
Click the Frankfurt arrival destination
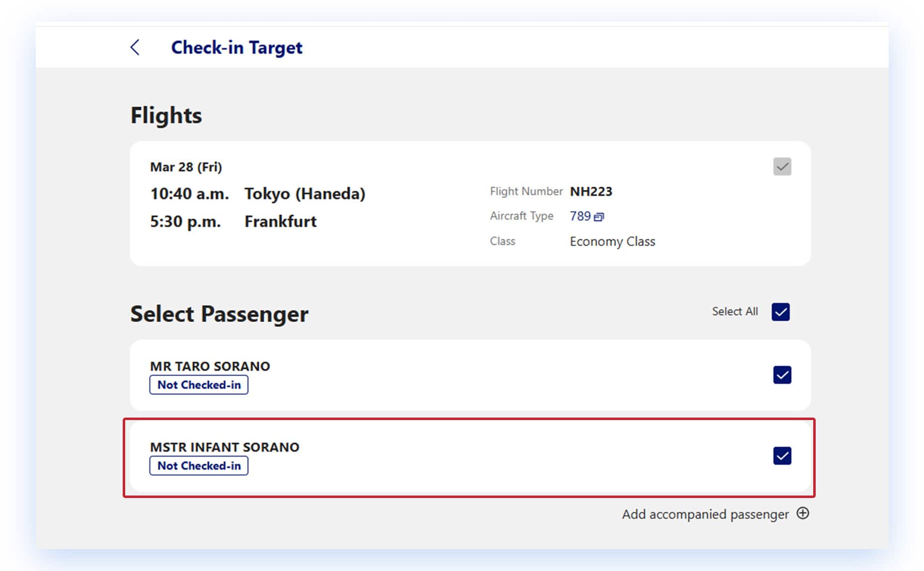[x=280, y=221]
